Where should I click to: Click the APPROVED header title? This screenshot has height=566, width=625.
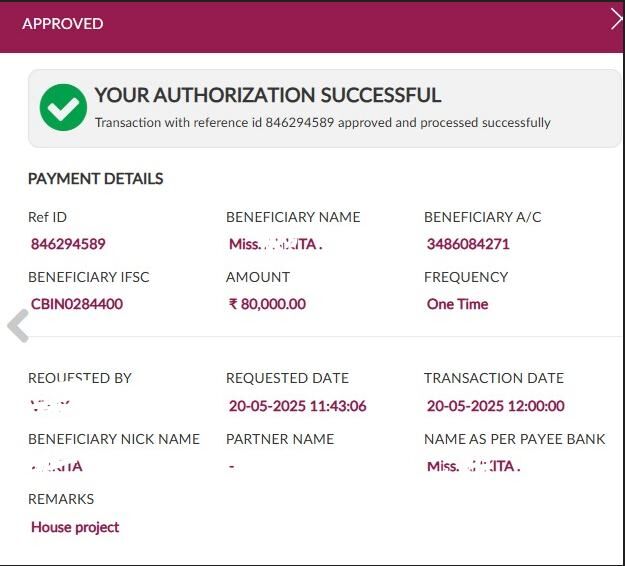62,23
